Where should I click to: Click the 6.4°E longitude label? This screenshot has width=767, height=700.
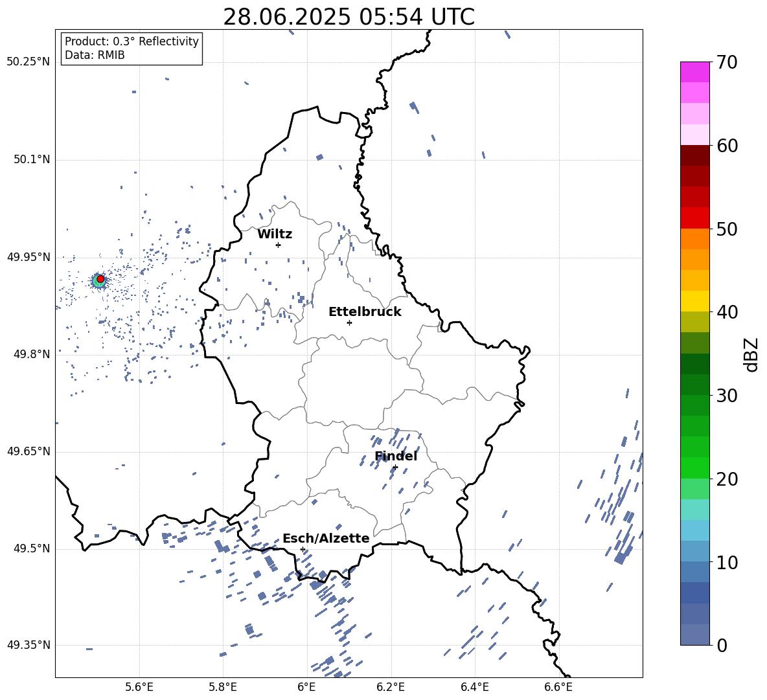pos(474,687)
